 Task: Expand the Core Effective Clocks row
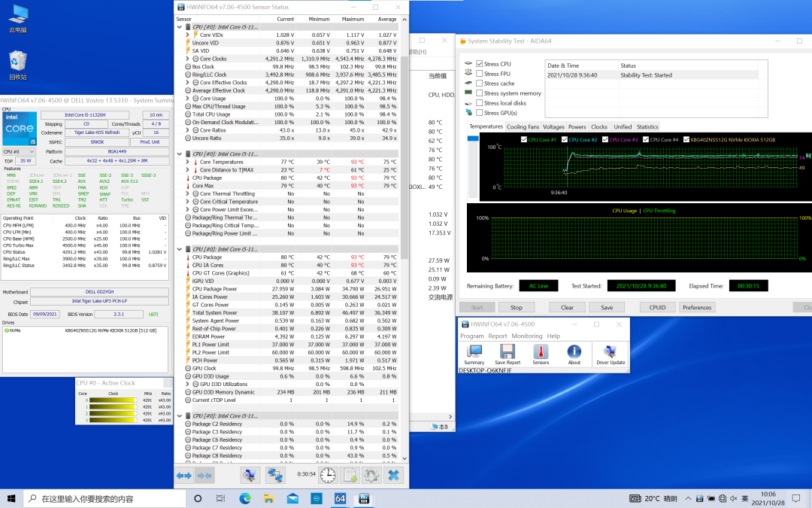point(187,83)
